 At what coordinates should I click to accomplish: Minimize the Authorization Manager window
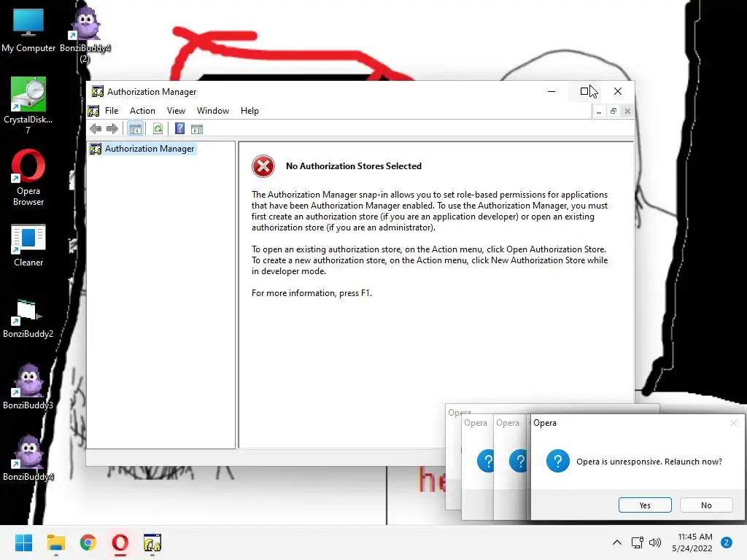(x=551, y=91)
